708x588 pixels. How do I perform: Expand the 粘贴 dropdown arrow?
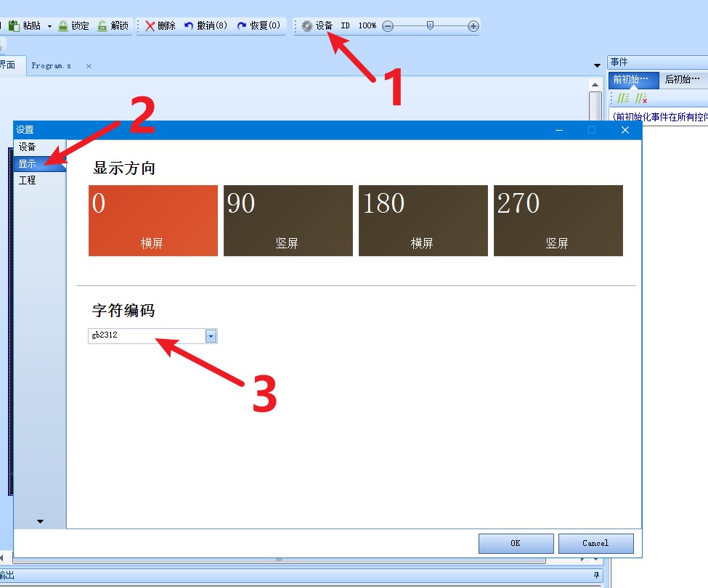point(49,26)
